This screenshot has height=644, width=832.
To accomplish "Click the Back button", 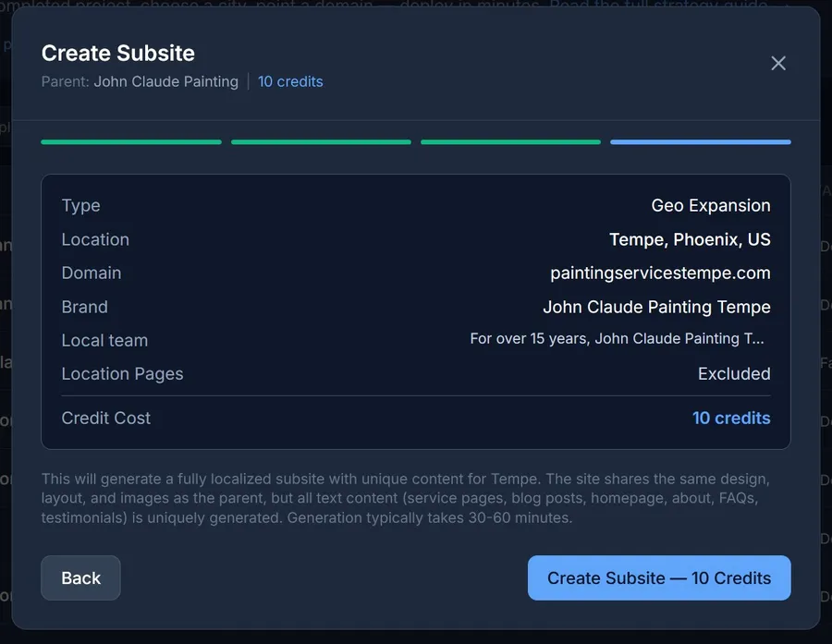I will [80, 577].
